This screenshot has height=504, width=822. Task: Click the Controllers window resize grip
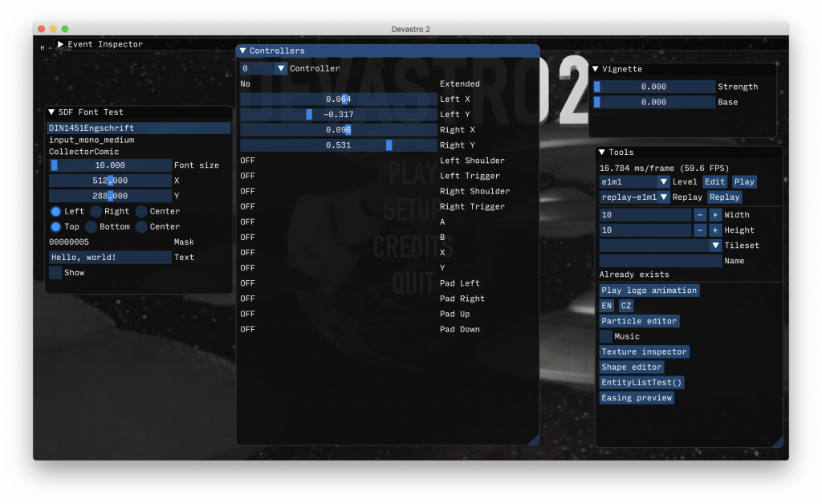point(534,440)
